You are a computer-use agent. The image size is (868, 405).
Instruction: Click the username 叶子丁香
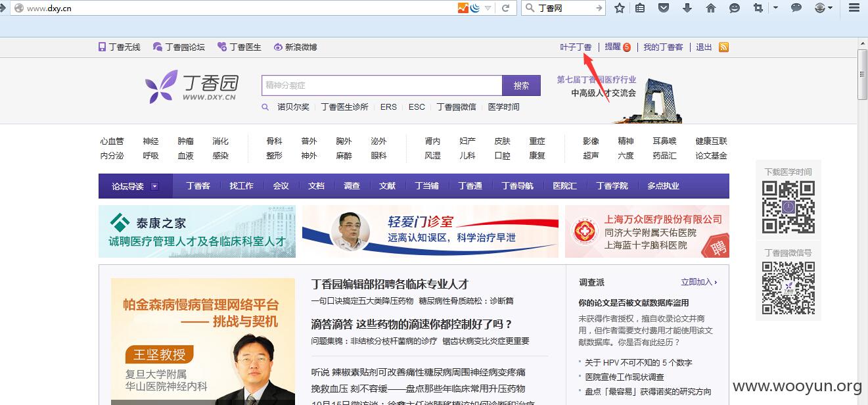tap(576, 47)
